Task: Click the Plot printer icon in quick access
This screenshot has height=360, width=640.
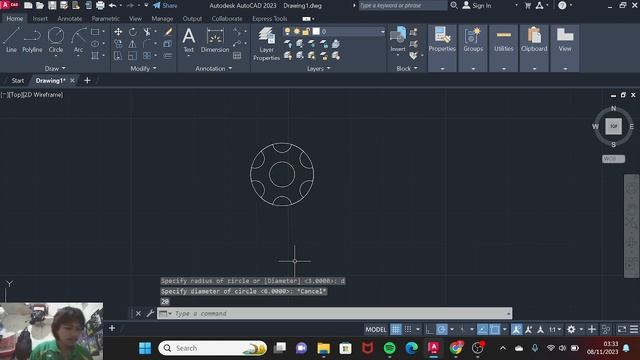Action: pos(100,5)
